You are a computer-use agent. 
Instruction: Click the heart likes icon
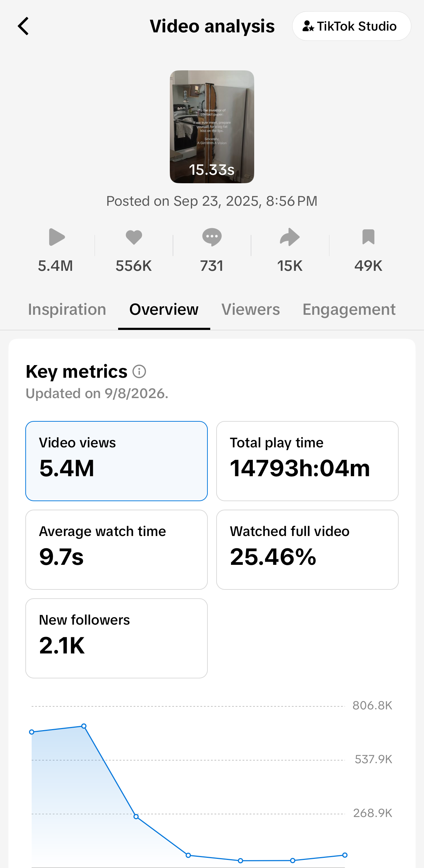click(134, 237)
